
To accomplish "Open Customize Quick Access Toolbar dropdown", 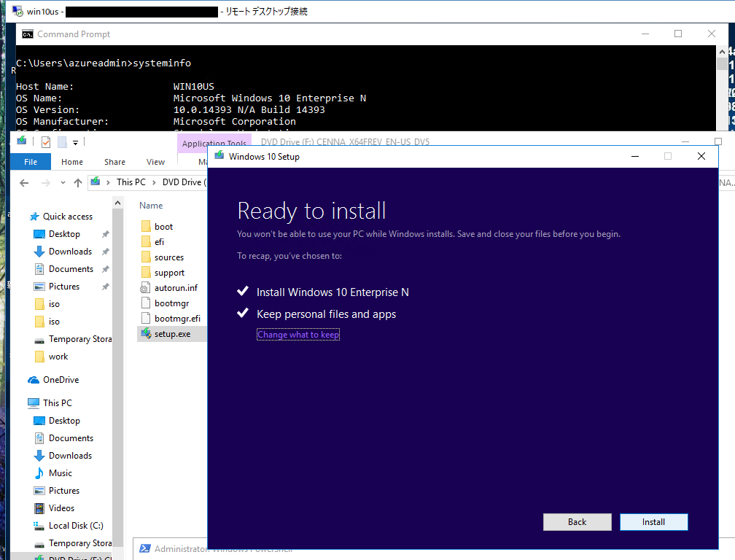I will (75, 142).
